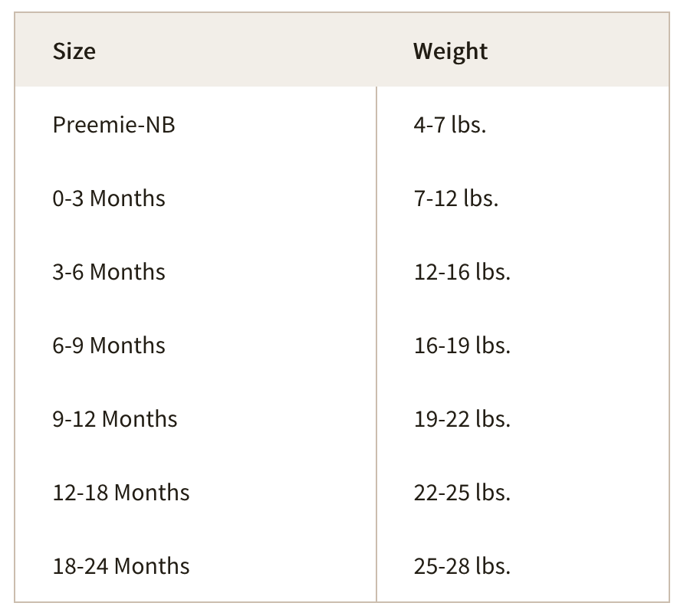Pick the 6-9 Months size row label
687x616 pixels.
pos(109,346)
